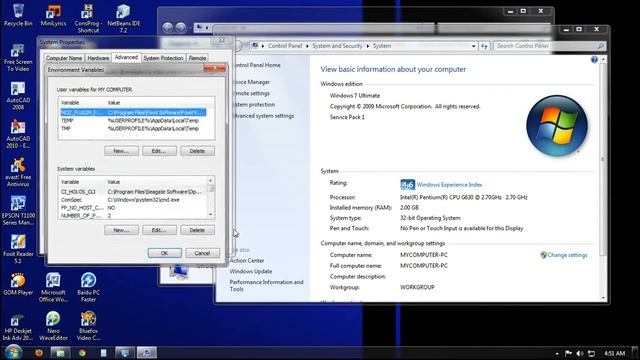Switch to the Computer Name tab
Image resolution: width=640 pixels, height=360 pixels.
click(x=64, y=58)
